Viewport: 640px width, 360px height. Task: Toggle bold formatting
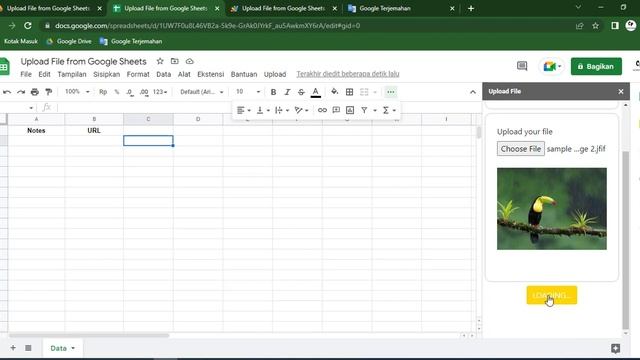point(273,92)
